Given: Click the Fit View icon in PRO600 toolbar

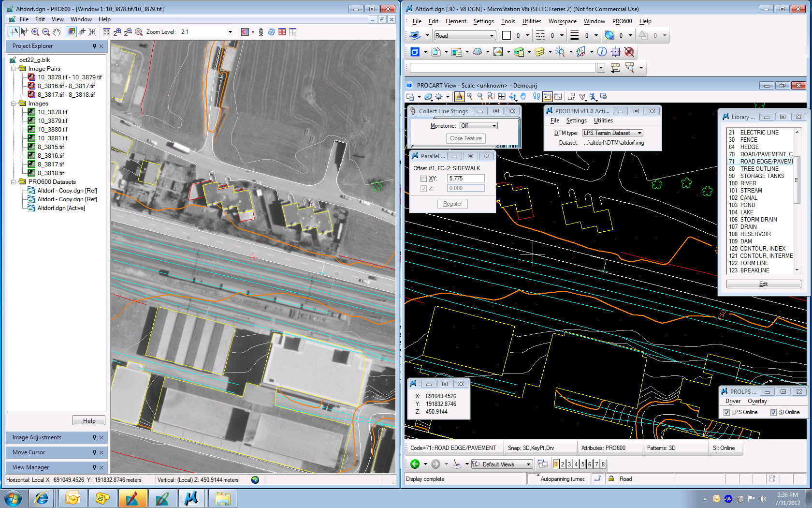Looking at the screenshot, I should 107,32.
